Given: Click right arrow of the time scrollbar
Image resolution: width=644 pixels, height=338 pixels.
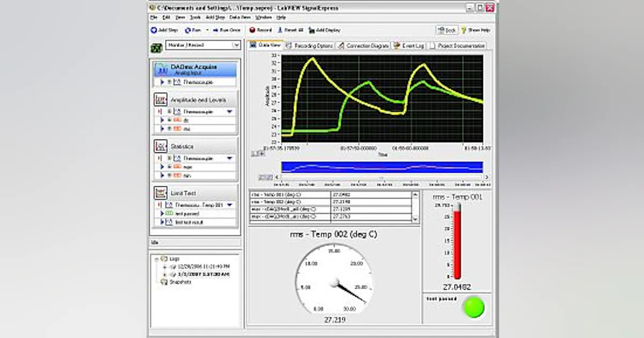Looking at the screenshot, I should pyautogui.click(x=486, y=177).
